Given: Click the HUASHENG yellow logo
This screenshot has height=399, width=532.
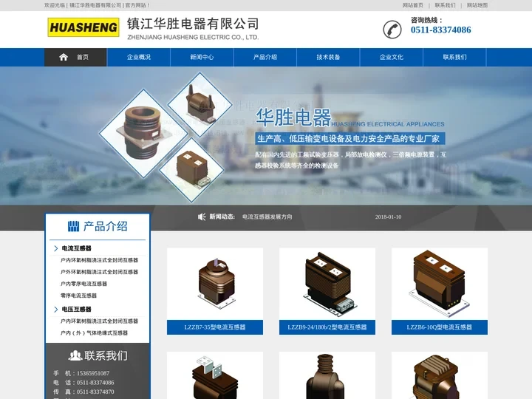Looking at the screenshot, I should tap(83, 27).
